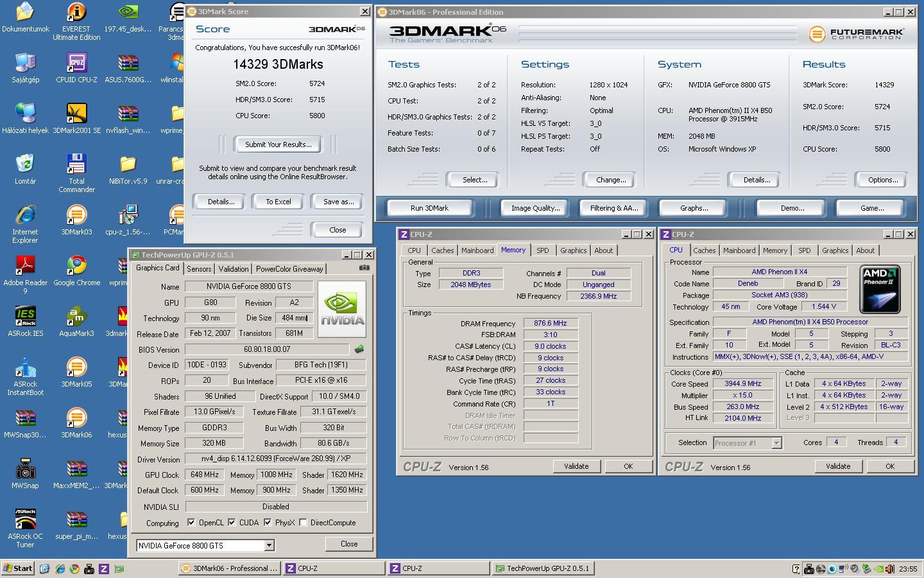Switch to SPD tab in CPU-Z Memory window
The image size is (924, 578).
pyautogui.click(x=543, y=250)
